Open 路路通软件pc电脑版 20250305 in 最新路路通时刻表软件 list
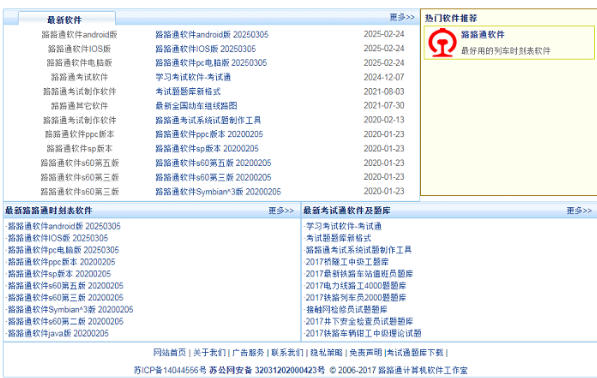597x378 pixels. (x=63, y=250)
